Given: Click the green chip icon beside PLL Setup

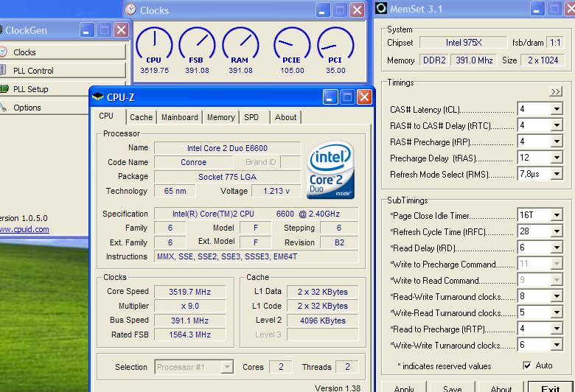Looking at the screenshot, I should [x=4, y=88].
